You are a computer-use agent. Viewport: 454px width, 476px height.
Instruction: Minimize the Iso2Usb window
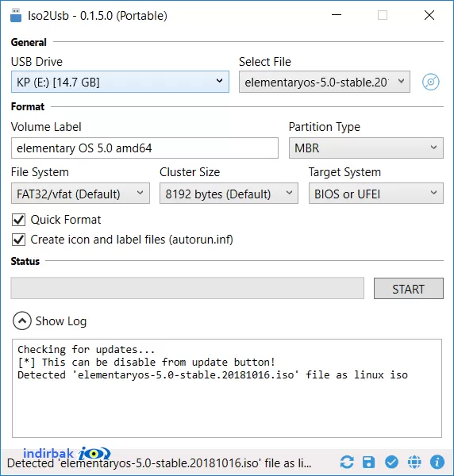(x=337, y=15)
